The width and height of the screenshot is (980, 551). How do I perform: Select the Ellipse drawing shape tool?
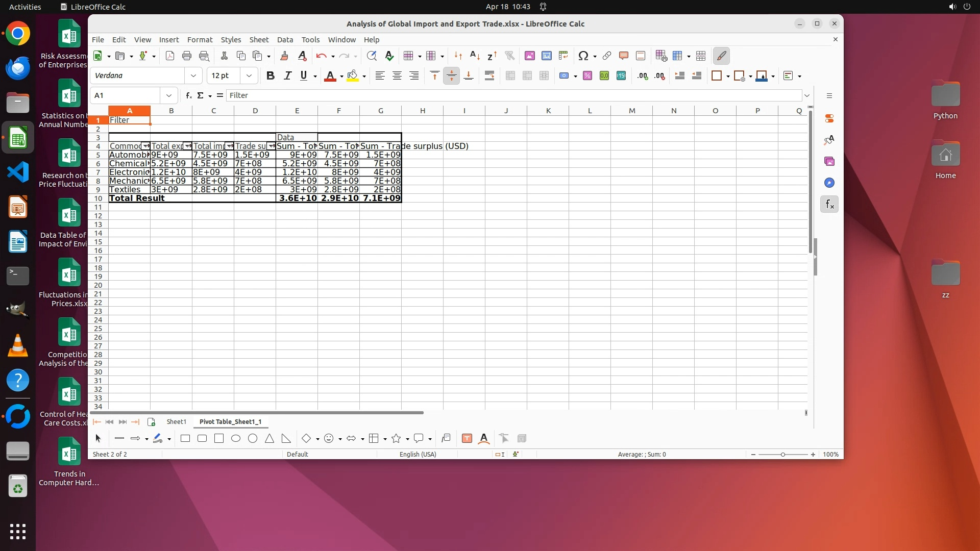click(236, 438)
